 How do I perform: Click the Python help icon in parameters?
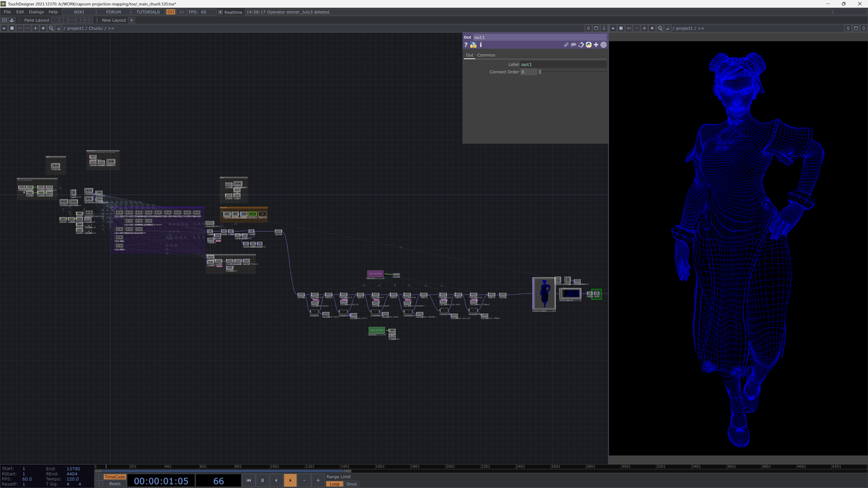point(473,45)
